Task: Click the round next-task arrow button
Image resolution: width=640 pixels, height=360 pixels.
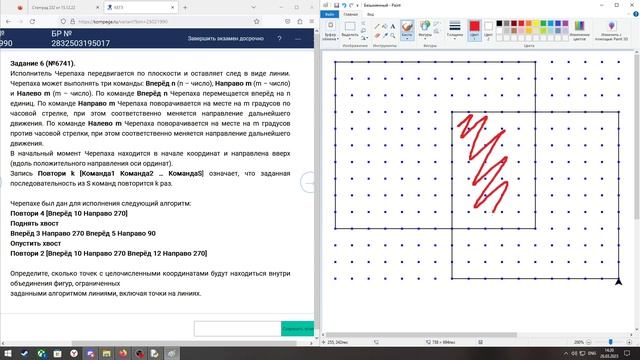Action: 308,182
